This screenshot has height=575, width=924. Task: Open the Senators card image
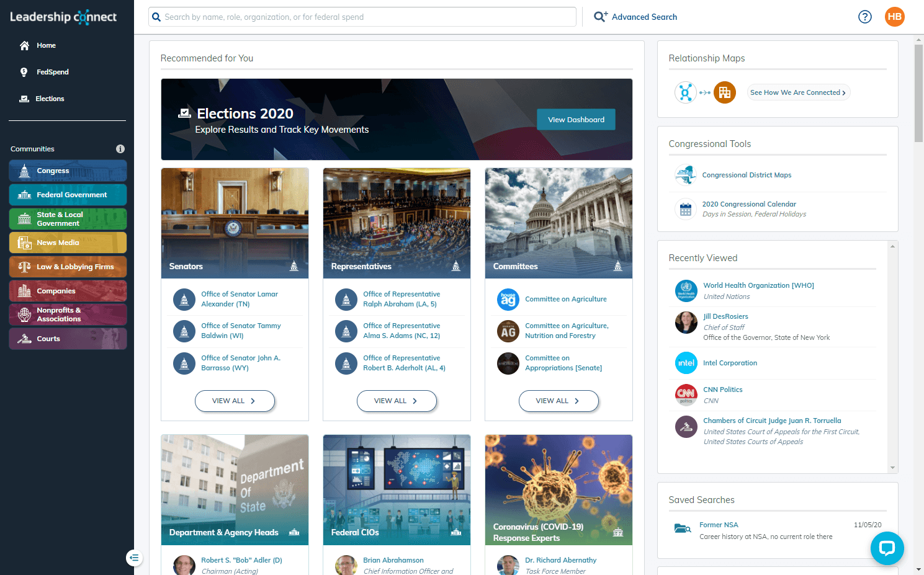tap(235, 223)
